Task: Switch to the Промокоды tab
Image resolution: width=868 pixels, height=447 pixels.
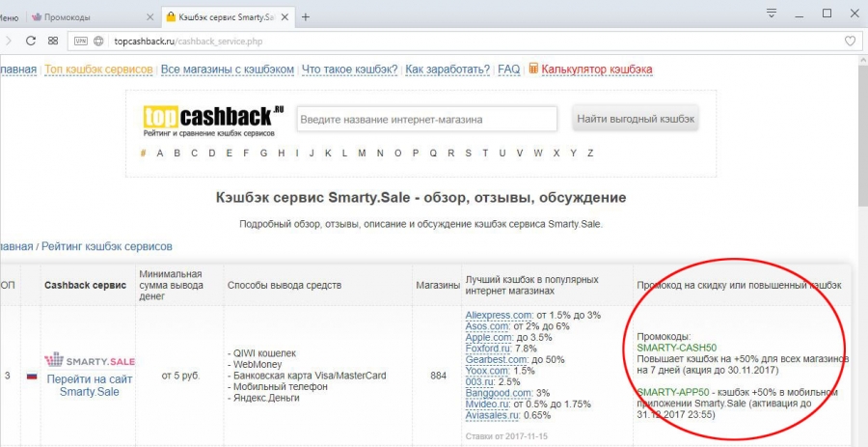Action: pyautogui.click(x=92, y=17)
